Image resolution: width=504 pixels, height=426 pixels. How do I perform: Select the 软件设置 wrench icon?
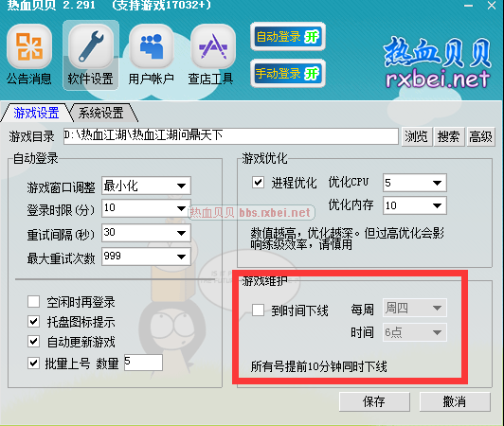click(91, 47)
